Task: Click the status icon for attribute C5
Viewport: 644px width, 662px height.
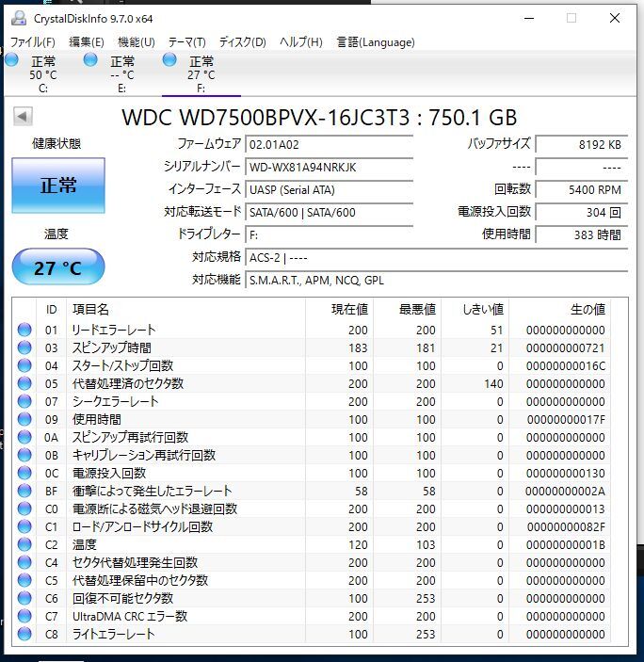Action: (x=24, y=580)
